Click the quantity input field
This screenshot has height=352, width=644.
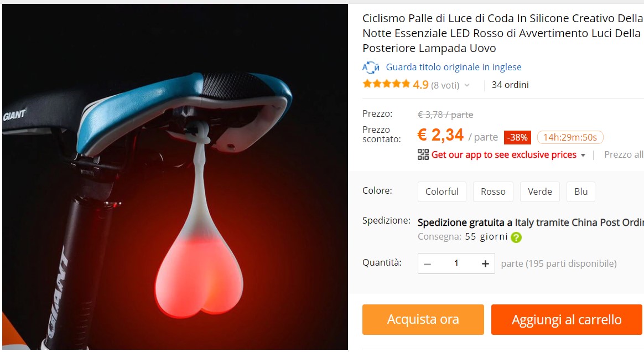click(456, 263)
